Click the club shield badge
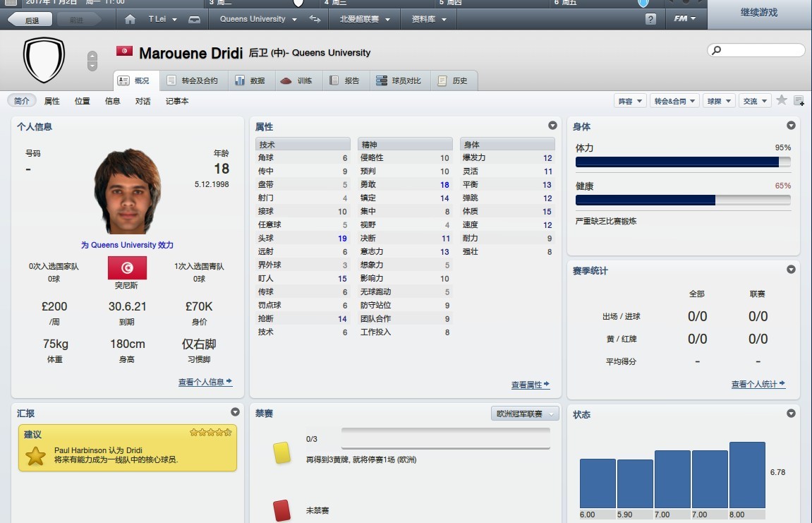The width and height of the screenshot is (812, 523). pos(44,59)
